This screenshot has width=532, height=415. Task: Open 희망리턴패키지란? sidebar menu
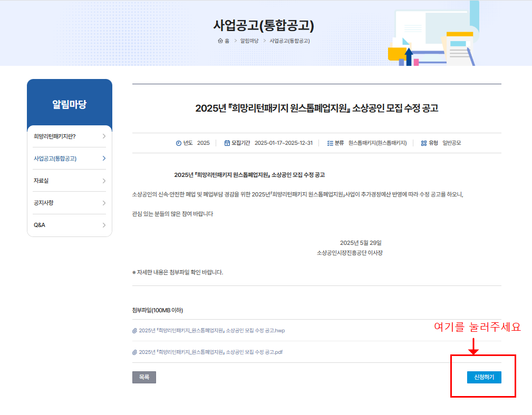coord(70,136)
